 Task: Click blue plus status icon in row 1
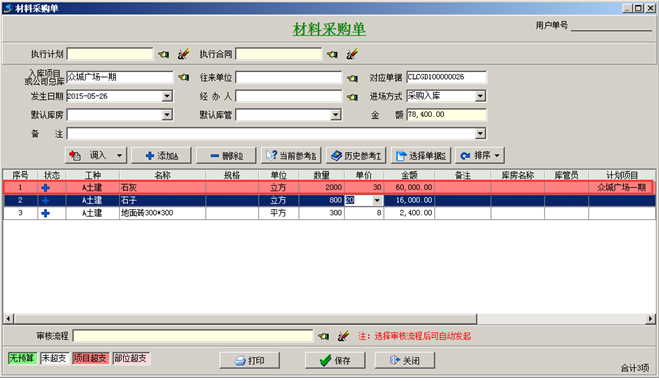tap(46, 188)
